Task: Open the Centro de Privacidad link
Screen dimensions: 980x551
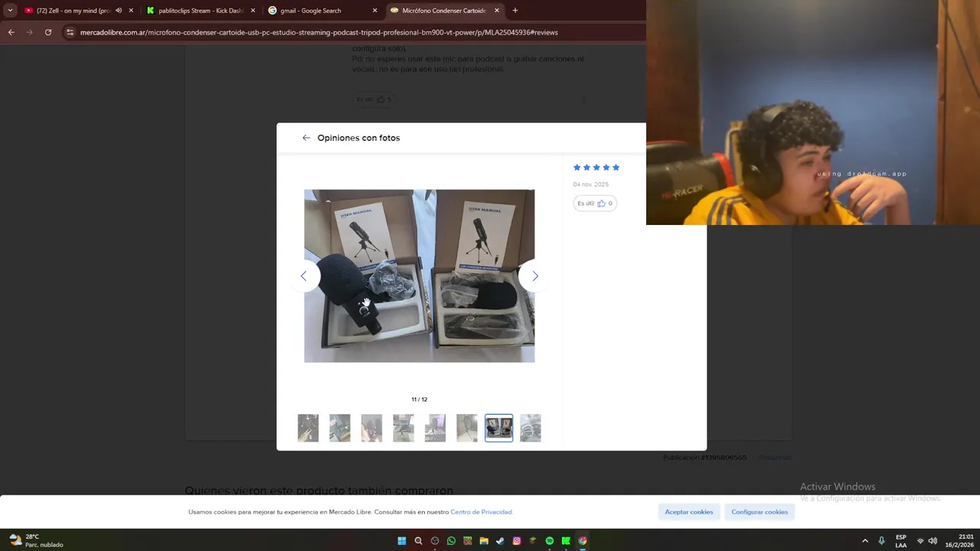Action: tap(482, 512)
